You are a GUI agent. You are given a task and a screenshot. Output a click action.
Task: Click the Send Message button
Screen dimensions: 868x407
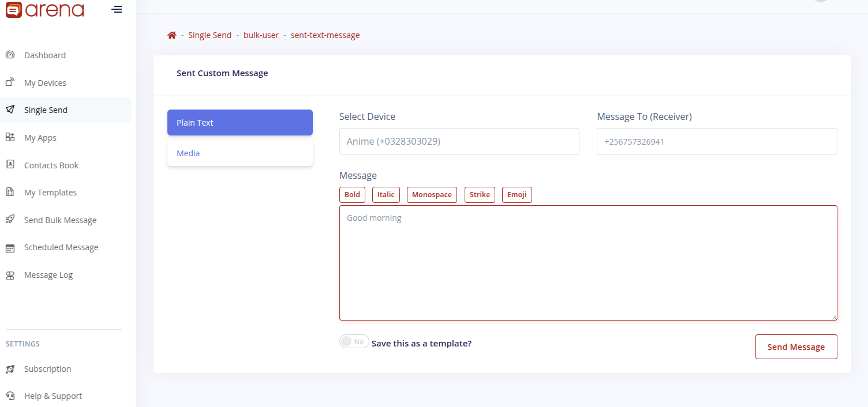pos(796,347)
